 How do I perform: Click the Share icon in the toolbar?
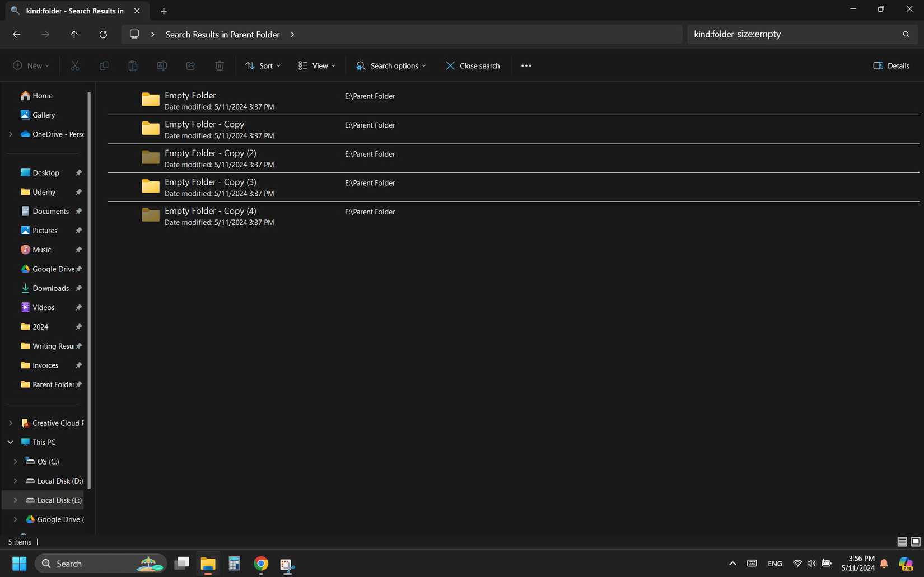coord(190,65)
